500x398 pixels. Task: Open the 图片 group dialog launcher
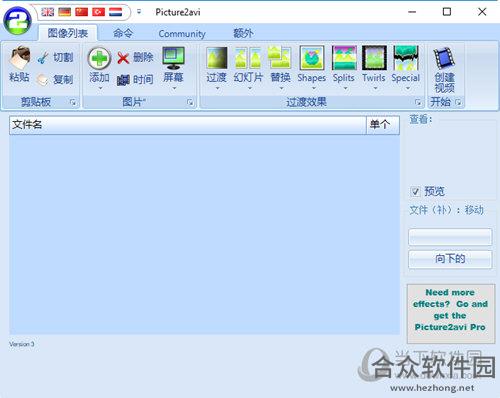point(190,102)
